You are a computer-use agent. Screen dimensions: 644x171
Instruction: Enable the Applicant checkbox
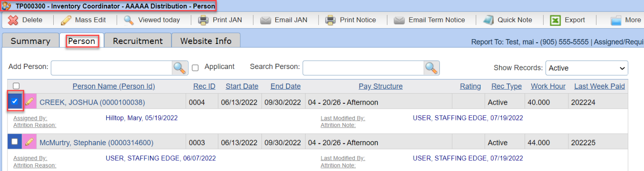click(x=195, y=68)
